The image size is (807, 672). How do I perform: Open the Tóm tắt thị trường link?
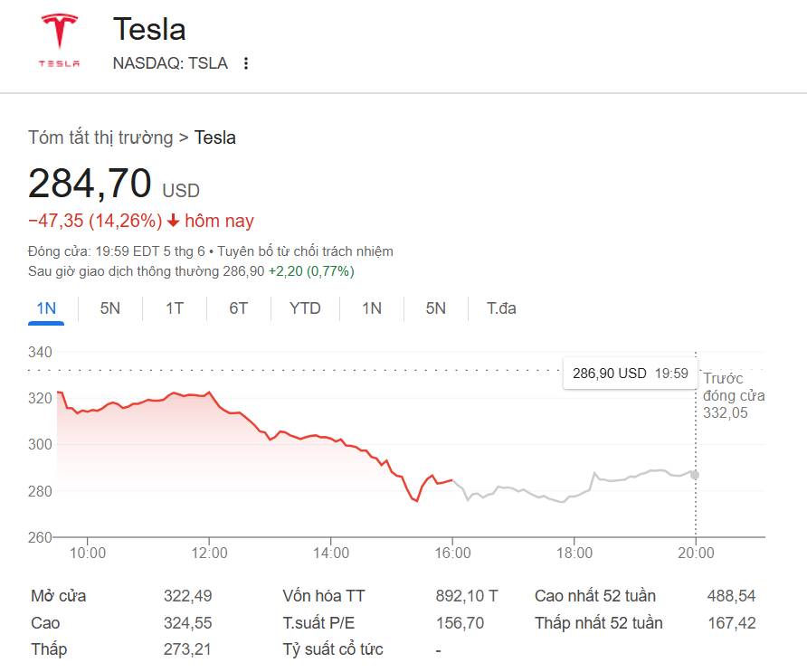click(100, 137)
